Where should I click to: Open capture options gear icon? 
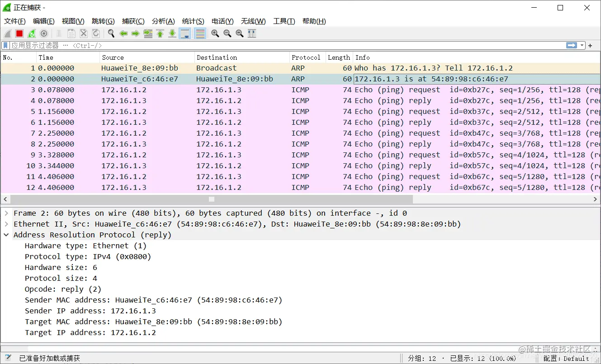click(x=44, y=33)
